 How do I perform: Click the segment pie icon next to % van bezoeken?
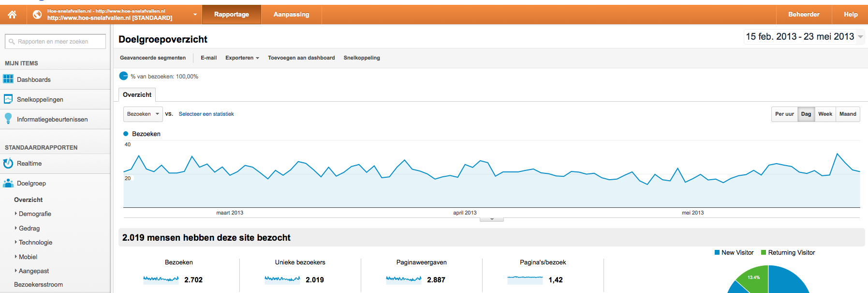coord(124,76)
